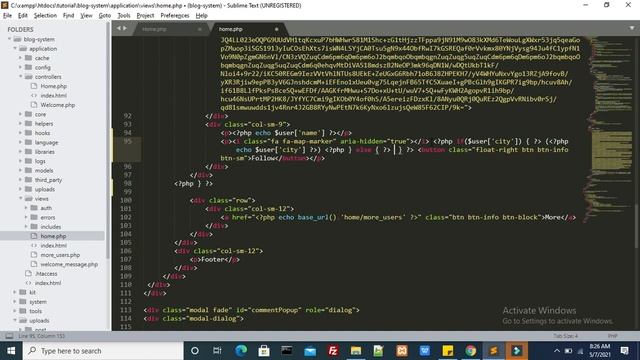The height and width of the screenshot is (360, 640).
Task: Click the previous tab arrow in tab bar
Action: [x=119, y=28]
